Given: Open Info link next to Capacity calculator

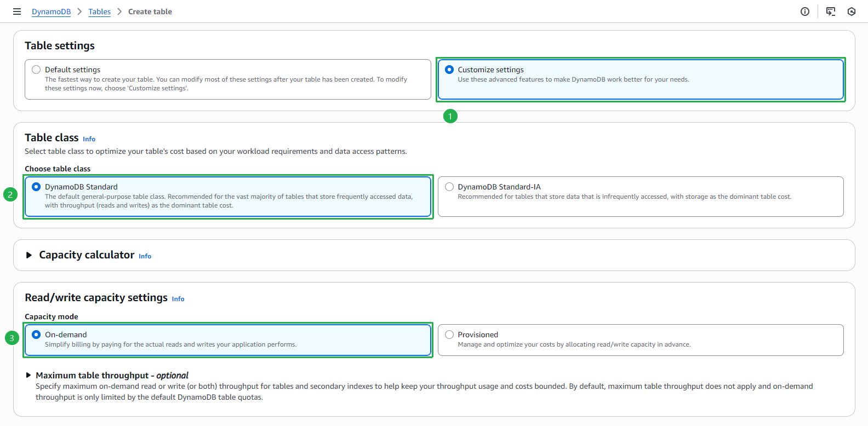Looking at the screenshot, I should pos(145,256).
